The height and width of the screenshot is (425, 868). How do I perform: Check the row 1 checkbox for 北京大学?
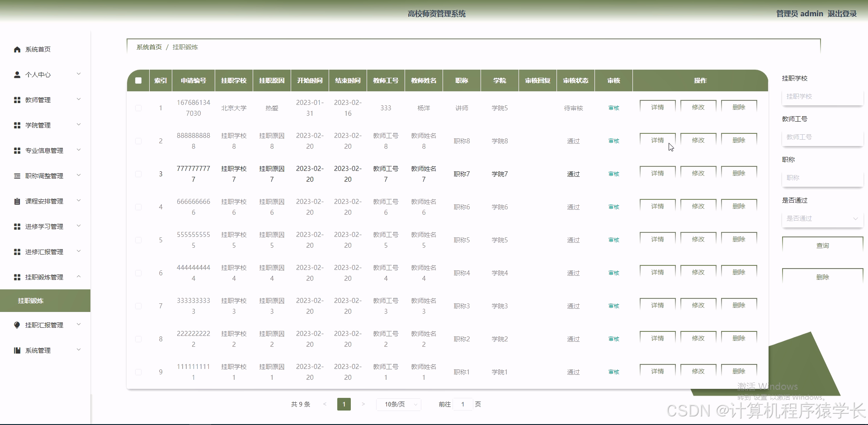pyautogui.click(x=138, y=108)
